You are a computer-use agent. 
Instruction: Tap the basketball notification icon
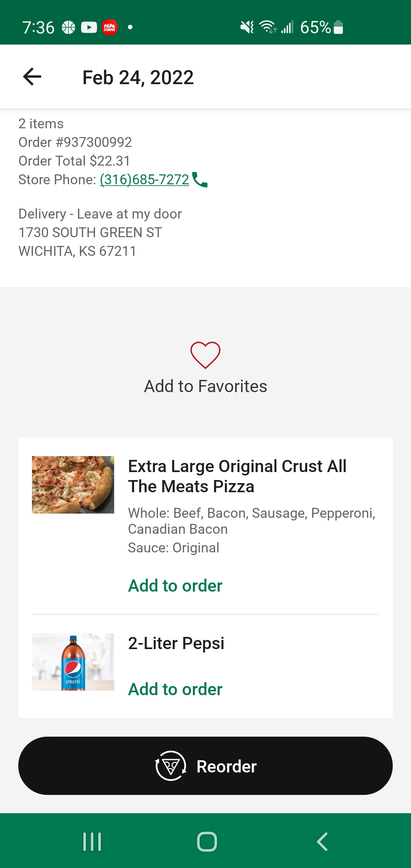68,27
